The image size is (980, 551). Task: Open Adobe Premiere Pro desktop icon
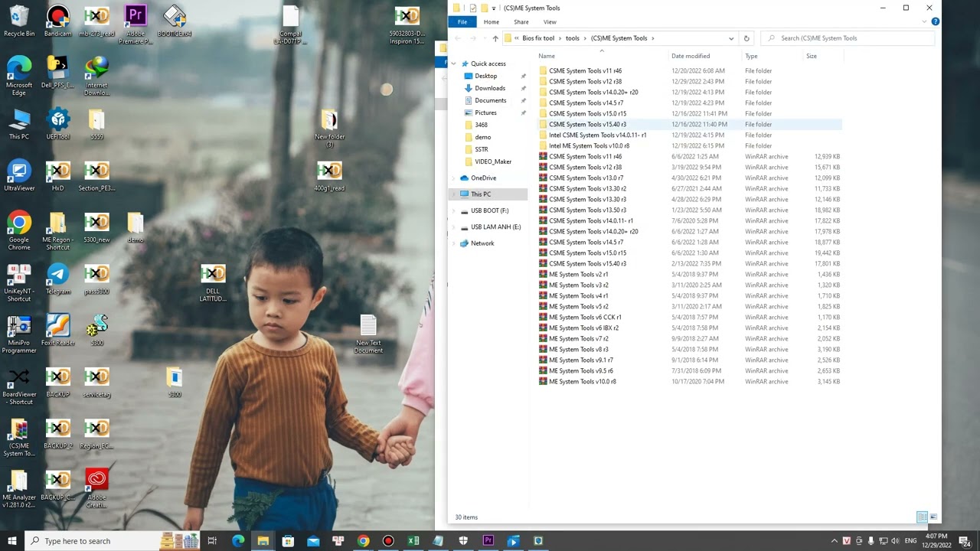[135, 24]
